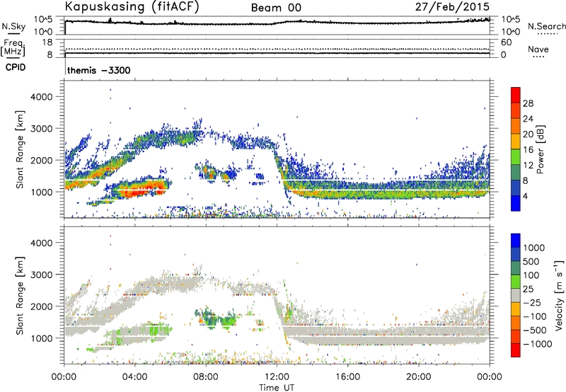
Task: Click the solid line sample under N.Sky
Action: [13, 33]
